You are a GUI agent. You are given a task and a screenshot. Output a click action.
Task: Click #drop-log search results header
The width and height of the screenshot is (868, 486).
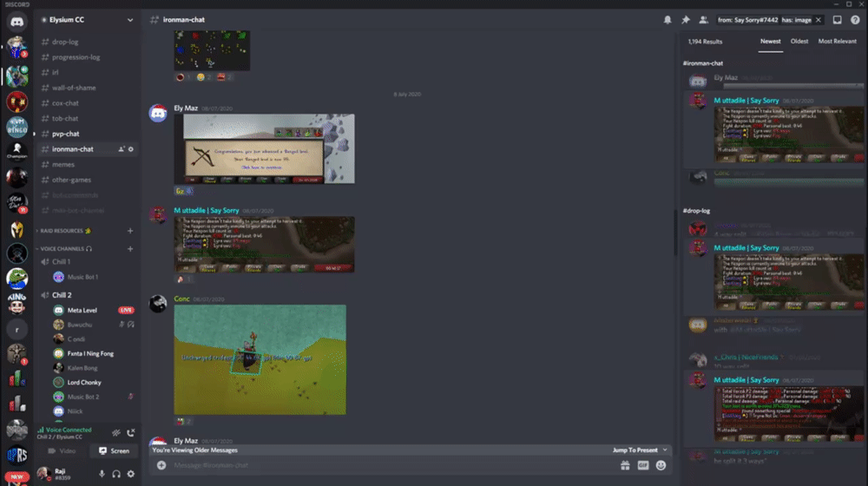point(696,211)
